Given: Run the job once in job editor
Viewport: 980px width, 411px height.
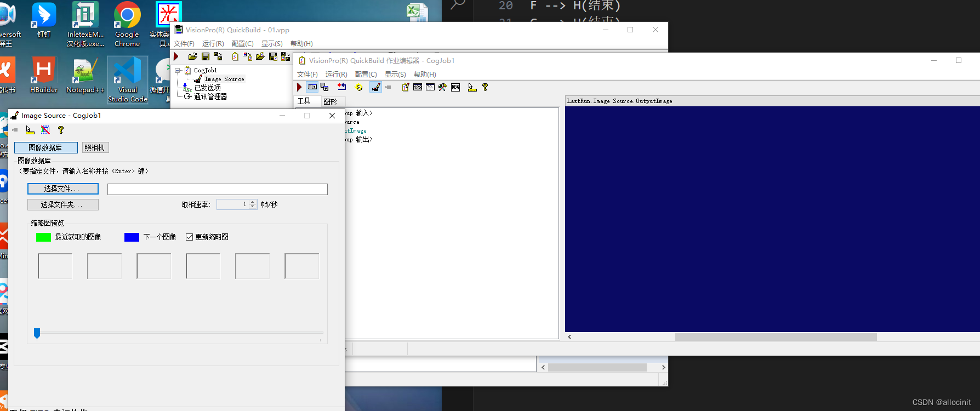Looking at the screenshot, I should tap(299, 87).
